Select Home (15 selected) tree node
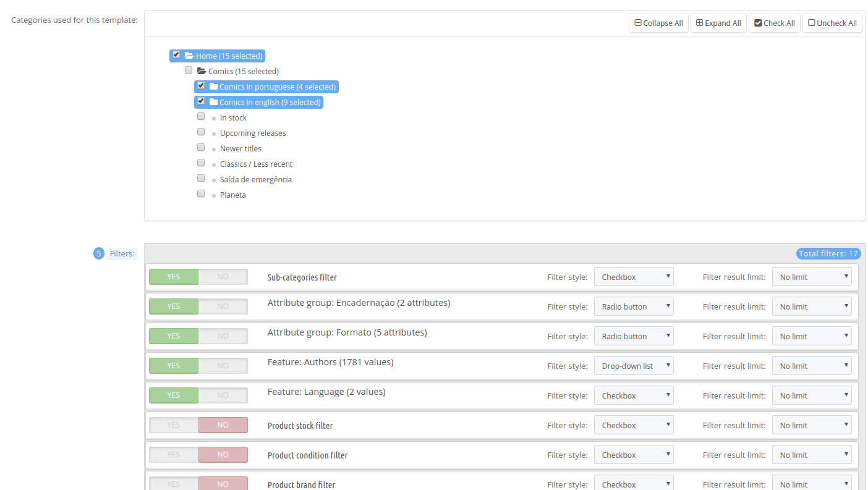The height and width of the screenshot is (490, 868). point(217,56)
